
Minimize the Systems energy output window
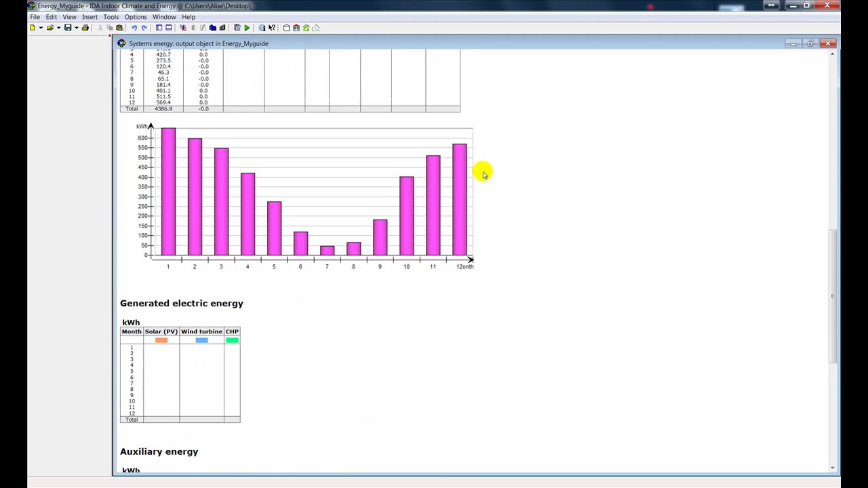click(793, 43)
